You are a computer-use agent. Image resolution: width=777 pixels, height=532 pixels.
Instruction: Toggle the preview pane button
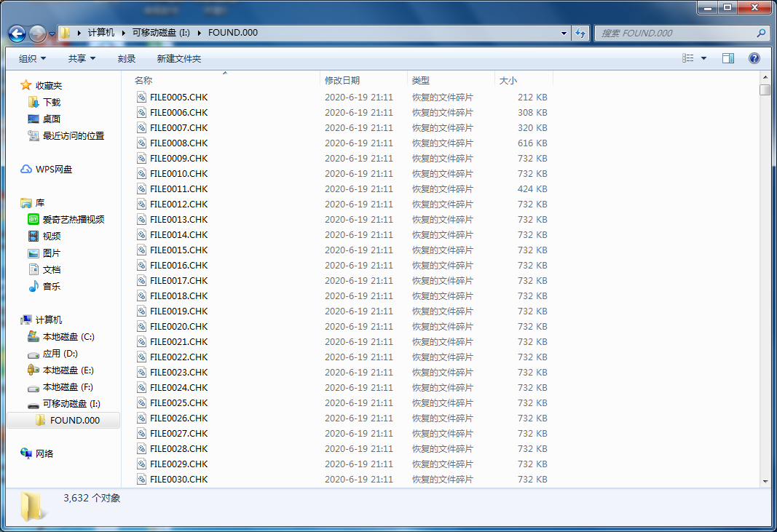(x=728, y=58)
